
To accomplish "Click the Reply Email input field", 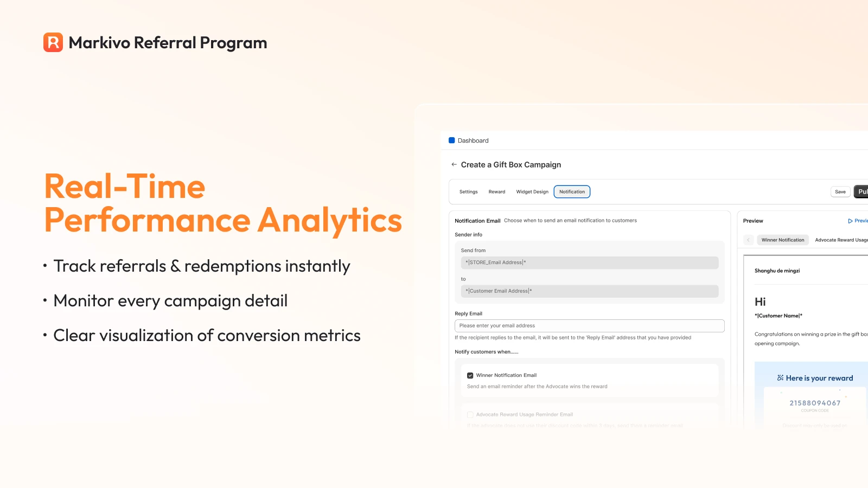I will (x=589, y=326).
